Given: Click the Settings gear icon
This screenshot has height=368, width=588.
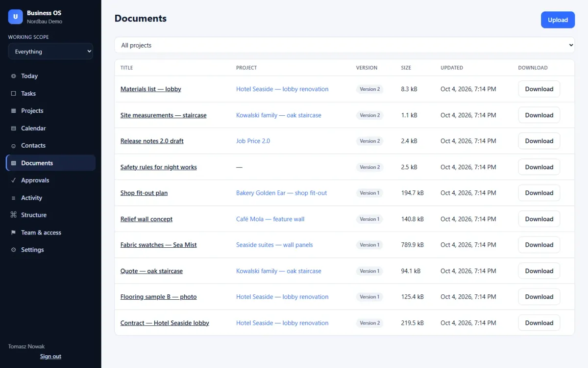Looking at the screenshot, I should point(13,250).
